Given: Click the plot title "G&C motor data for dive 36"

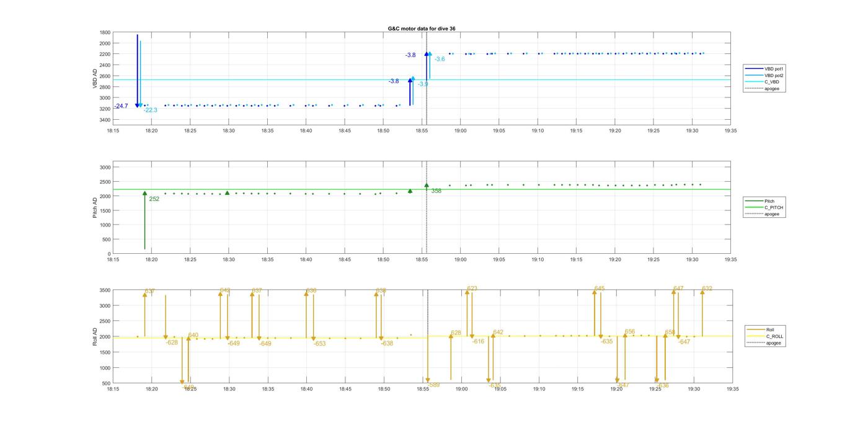Looking at the screenshot, I should pyautogui.click(x=422, y=29).
